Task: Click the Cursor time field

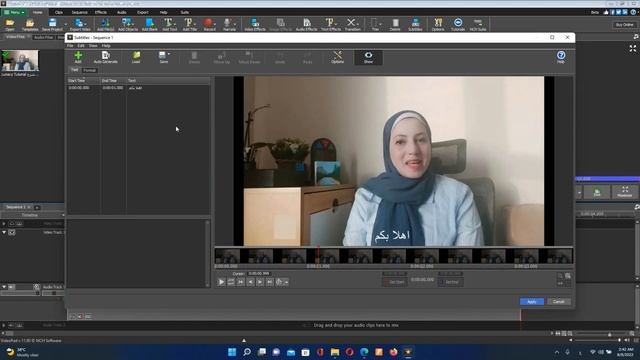Action: click(x=259, y=273)
